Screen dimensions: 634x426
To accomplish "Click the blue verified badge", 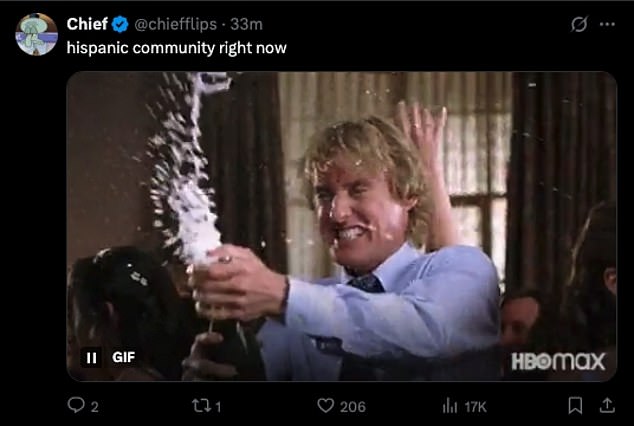I will [x=120, y=25].
